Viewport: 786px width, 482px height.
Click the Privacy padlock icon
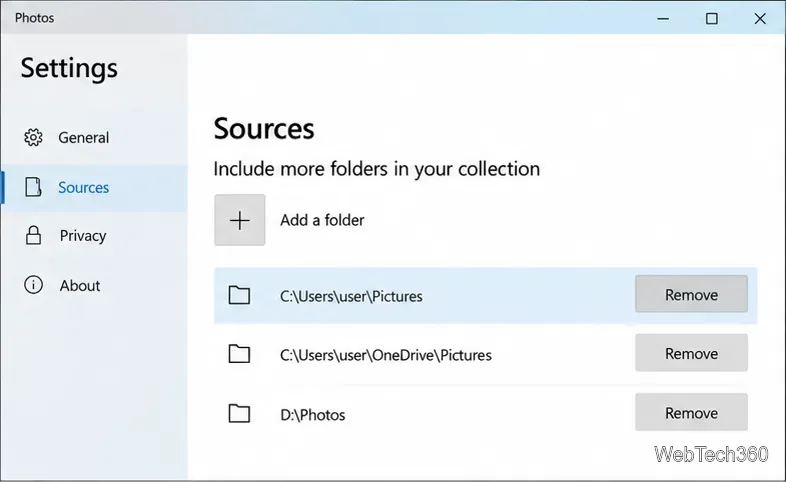(33, 235)
